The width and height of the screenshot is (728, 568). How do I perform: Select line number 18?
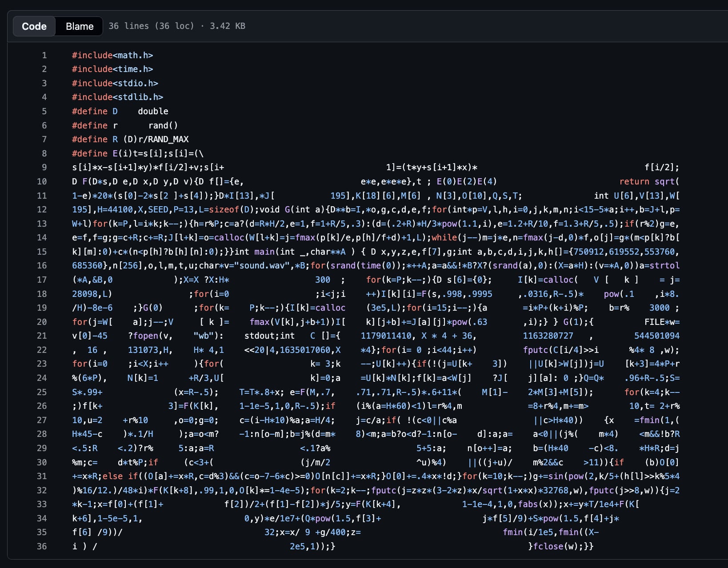point(42,294)
